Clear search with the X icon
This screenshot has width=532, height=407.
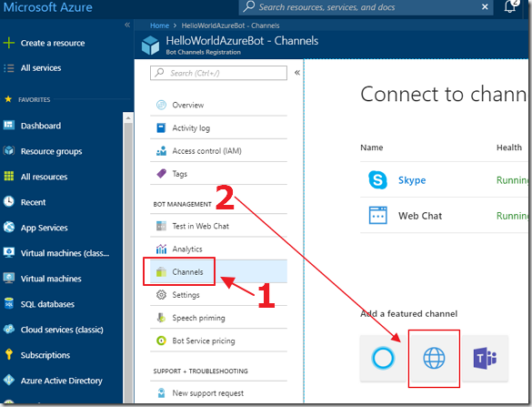tap(485, 6)
